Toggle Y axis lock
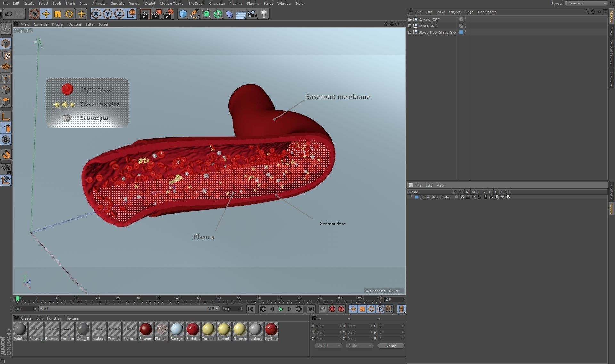615x364 pixels. 108,14
